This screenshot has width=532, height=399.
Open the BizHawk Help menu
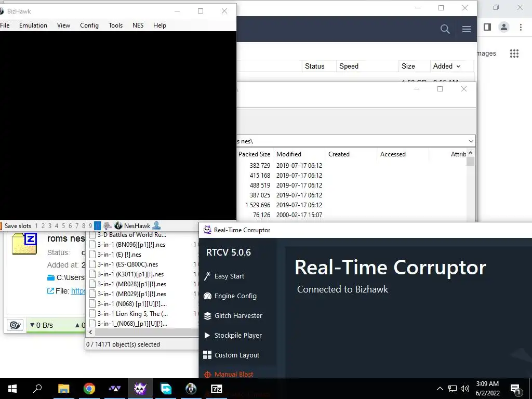pos(159,25)
